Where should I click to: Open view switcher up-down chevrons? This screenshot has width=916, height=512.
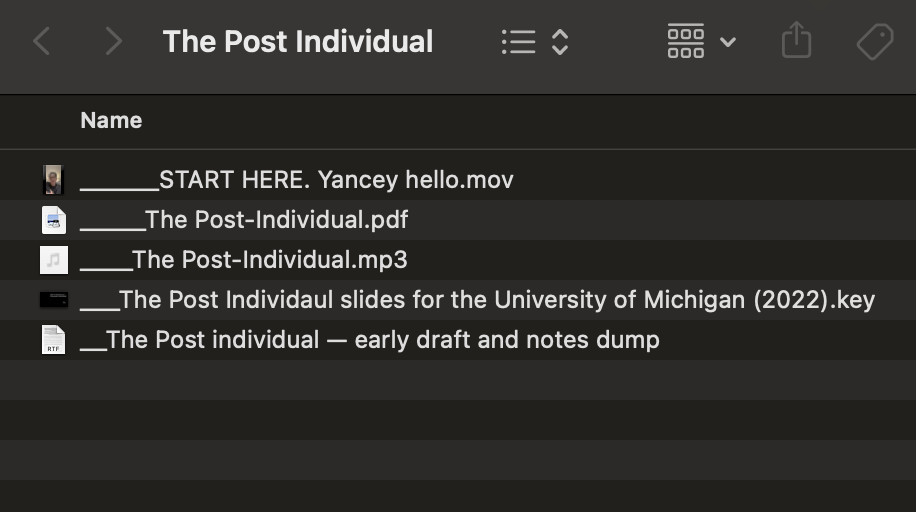pyautogui.click(x=560, y=42)
